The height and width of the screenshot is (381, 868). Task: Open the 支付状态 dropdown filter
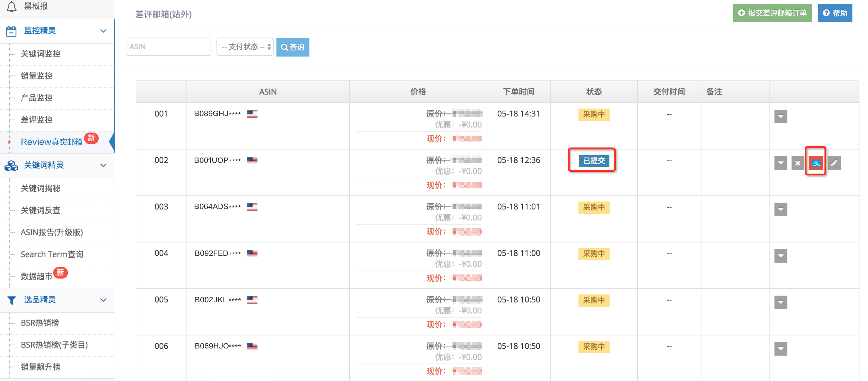pos(245,47)
